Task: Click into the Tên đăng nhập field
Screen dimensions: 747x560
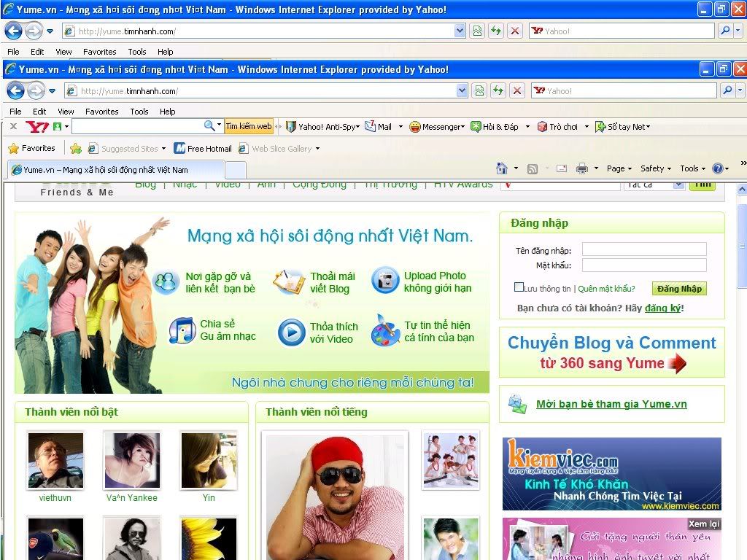Action: pos(644,249)
